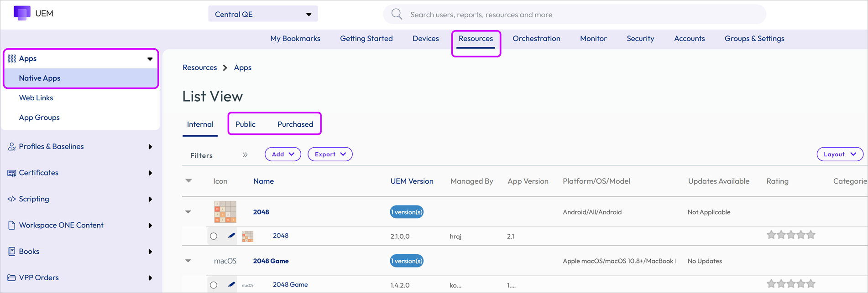Screen dimensions: 868x293
Task: Open the Security menu
Action: (x=640, y=38)
